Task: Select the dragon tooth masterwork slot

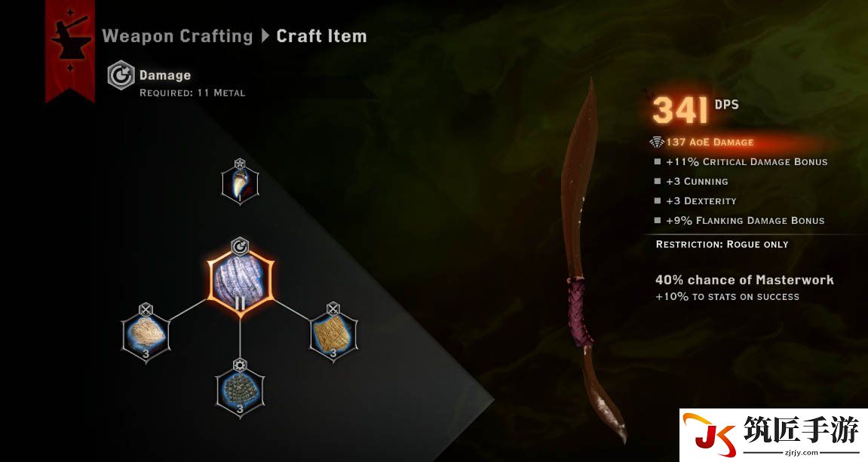Action: point(240,185)
